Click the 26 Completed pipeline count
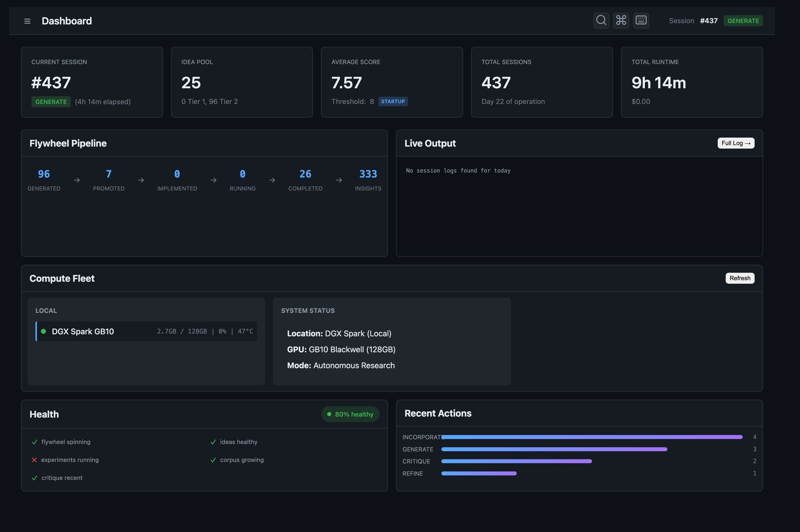Viewport: 800px width, 532px height. 305,175
